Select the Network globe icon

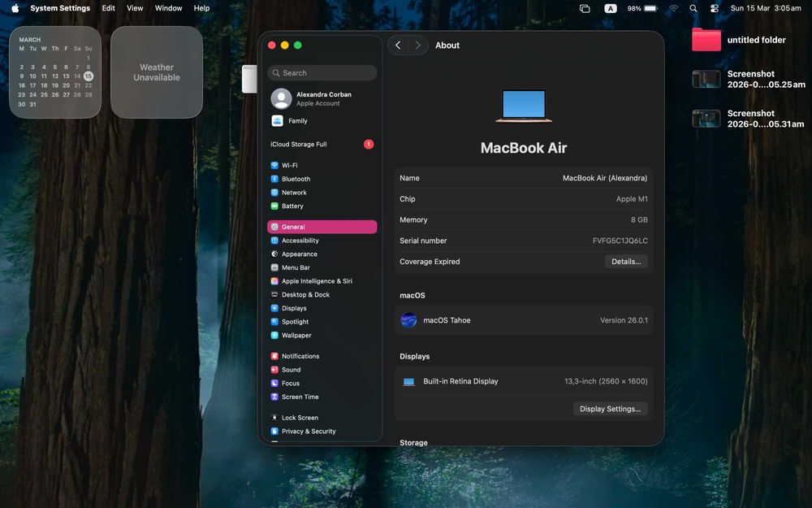pyautogui.click(x=274, y=193)
